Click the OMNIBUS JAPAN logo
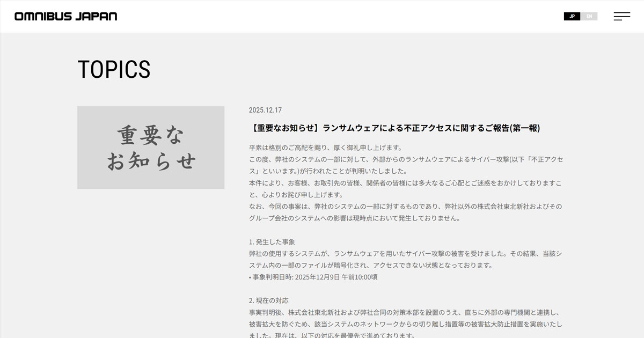Screen dimensions: 644x338 click(65, 16)
